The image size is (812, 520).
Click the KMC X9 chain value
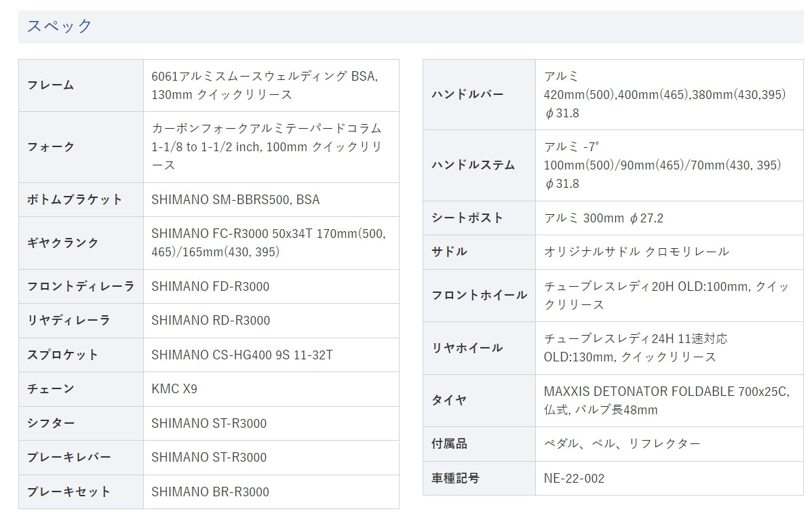point(174,388)
